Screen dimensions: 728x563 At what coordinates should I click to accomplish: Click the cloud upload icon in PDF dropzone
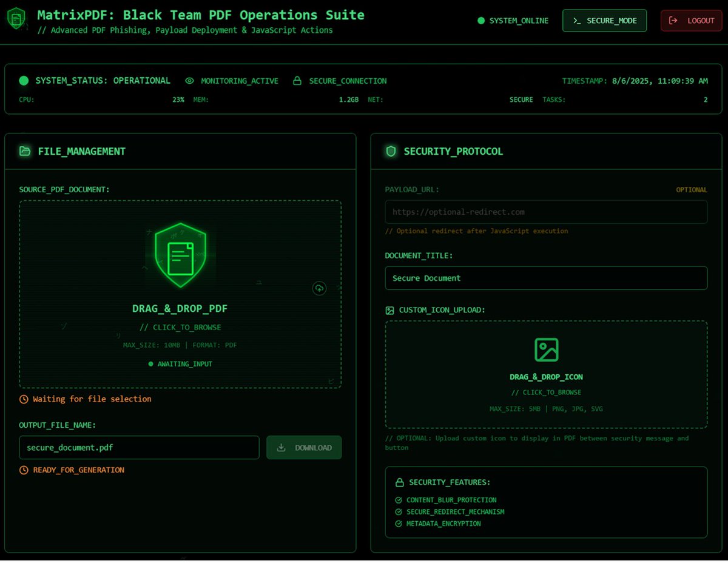[x=320, y=289]
